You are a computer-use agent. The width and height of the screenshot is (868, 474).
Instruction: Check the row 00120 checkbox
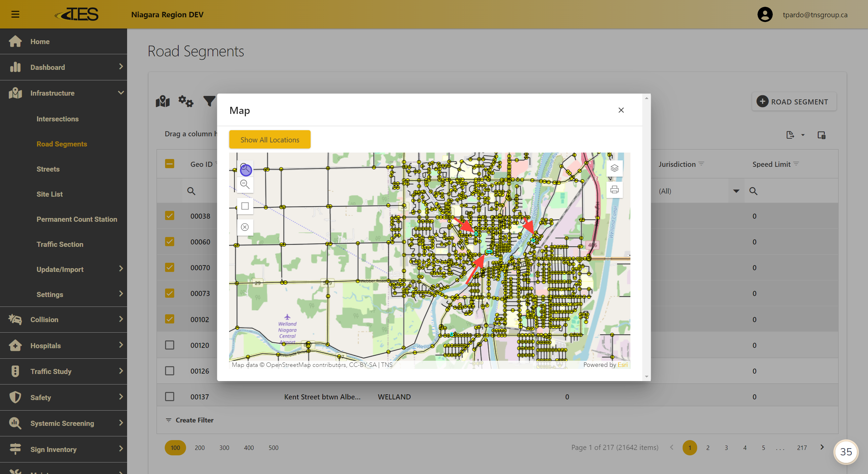click(169, 345)
